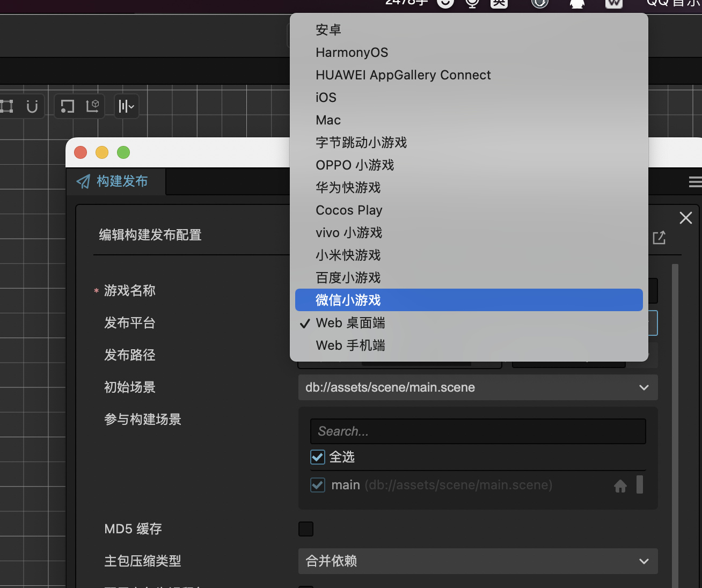
Task: Click the 发布路径 label
Action: pos(130,355)
